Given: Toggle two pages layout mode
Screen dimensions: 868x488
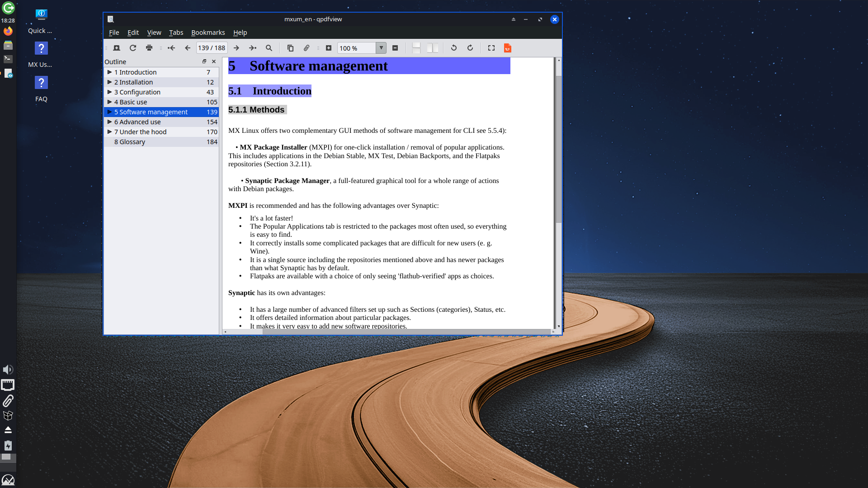Looking at the screenshot, I should click(433, 48).
